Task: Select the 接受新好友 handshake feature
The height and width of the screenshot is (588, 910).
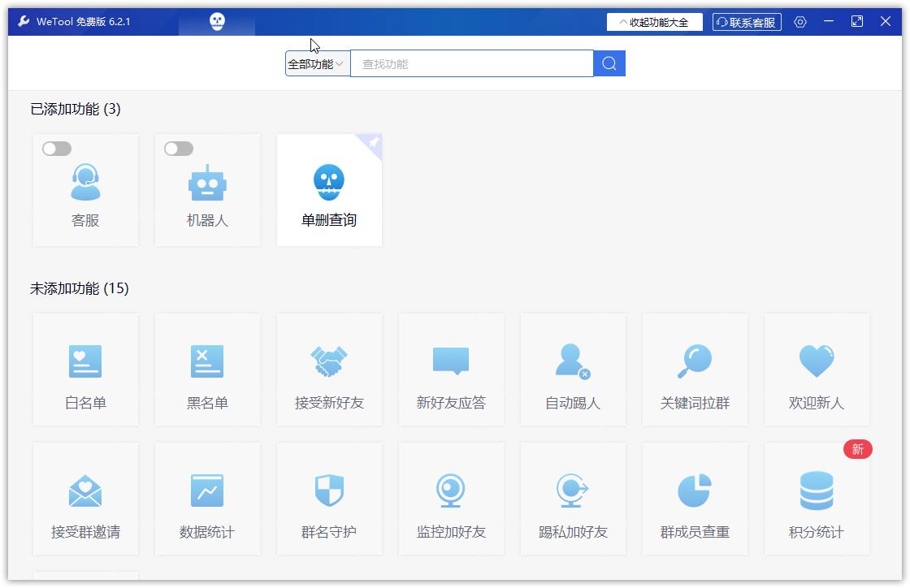Action: click(329, 370)
